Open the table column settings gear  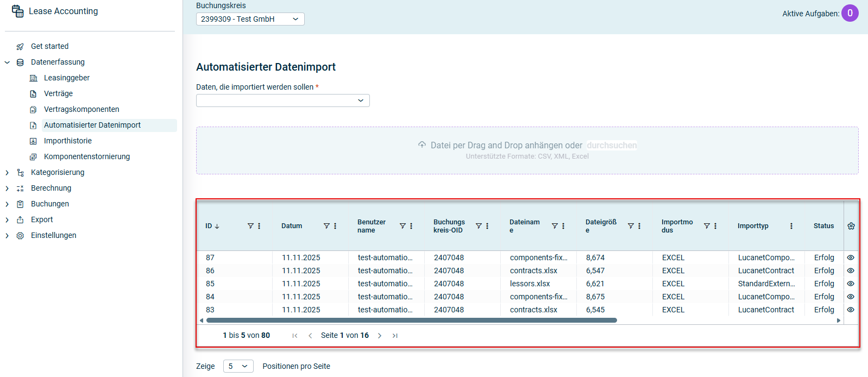tap(851, 226)
